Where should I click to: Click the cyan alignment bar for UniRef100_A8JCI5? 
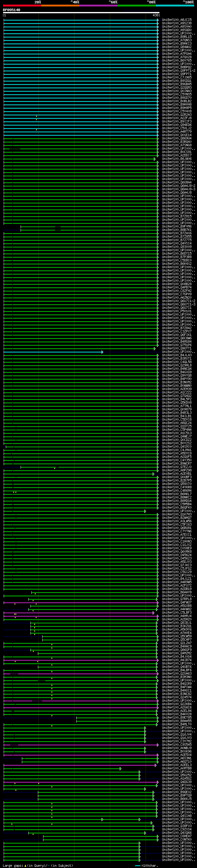(81, 20)
